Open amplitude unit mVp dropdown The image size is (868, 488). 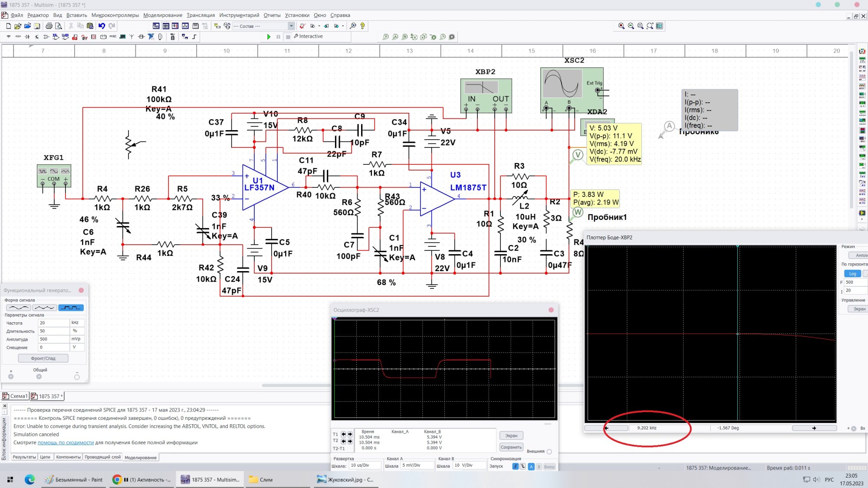76,339
